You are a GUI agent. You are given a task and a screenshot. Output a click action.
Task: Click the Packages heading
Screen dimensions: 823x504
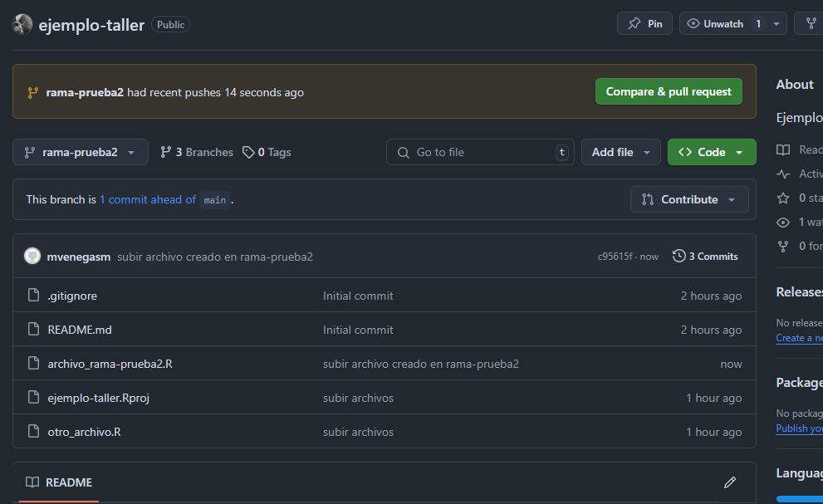pyautogui.click(x=800, y=382)
